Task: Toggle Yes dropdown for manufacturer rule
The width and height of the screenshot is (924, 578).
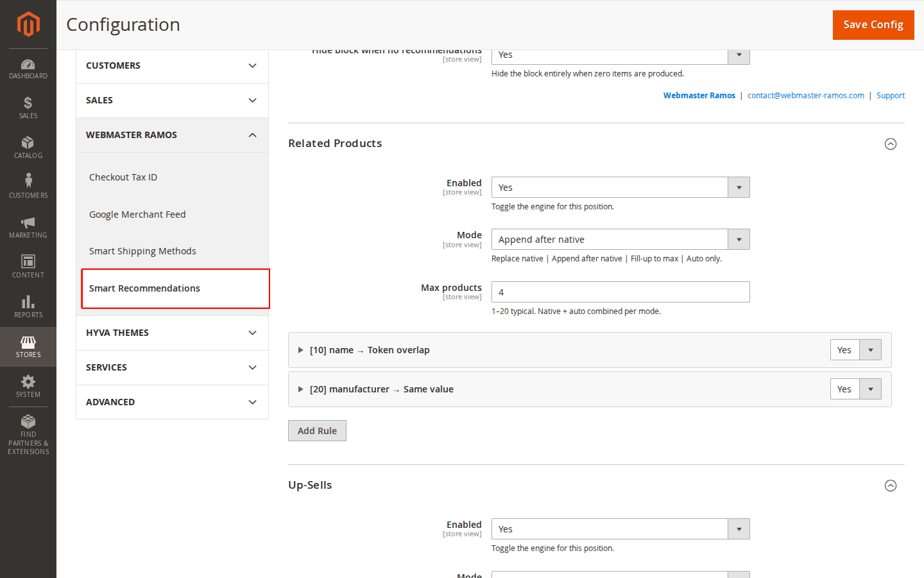Action: 855,389
